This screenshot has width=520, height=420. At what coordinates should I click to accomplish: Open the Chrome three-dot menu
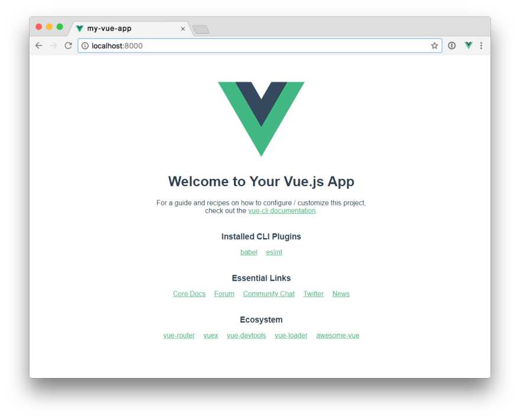pos(481,45)
